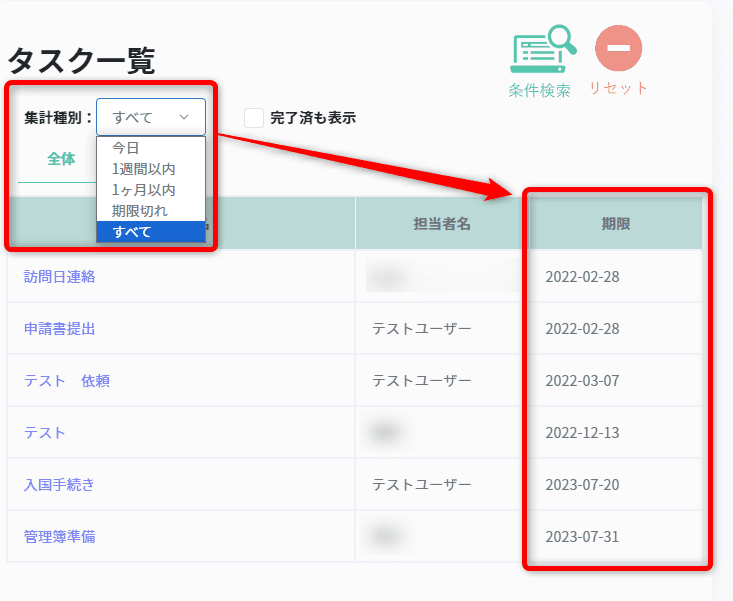Open the 入国手続き task link
The width and height of the screenshot is (733, 601).
pos(60,484)
